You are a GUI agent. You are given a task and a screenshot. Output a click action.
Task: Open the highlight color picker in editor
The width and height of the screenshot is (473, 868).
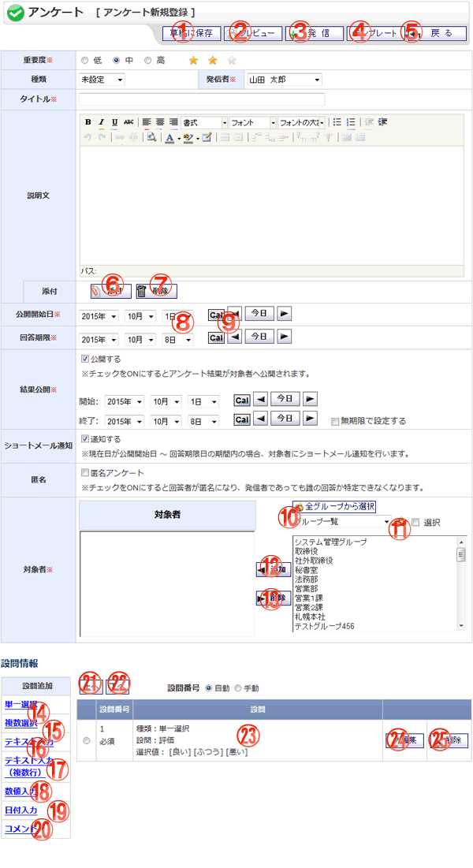coord(189,137)
